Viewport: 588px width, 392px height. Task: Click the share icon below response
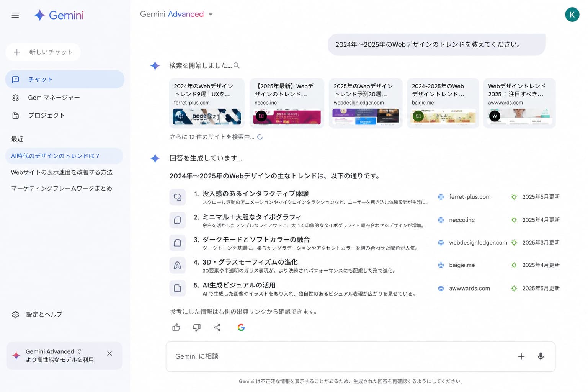click(217, 327)
